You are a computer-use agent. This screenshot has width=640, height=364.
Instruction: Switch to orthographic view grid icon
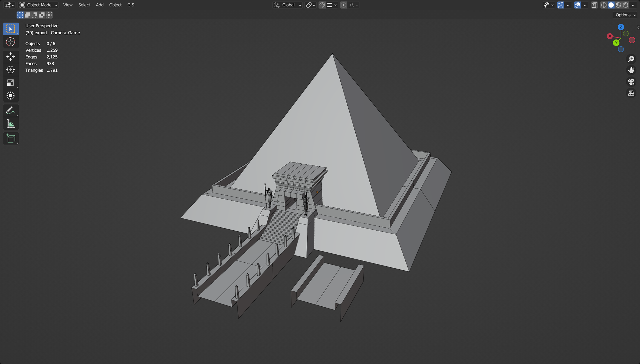pyautogui.click(x=631, y=93)
